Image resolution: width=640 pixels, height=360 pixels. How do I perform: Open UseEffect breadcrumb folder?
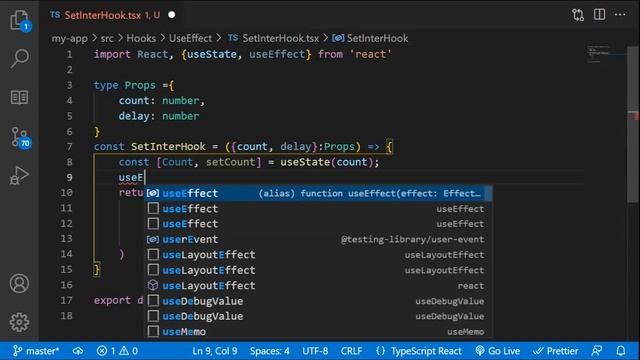[x=191, y=38]
